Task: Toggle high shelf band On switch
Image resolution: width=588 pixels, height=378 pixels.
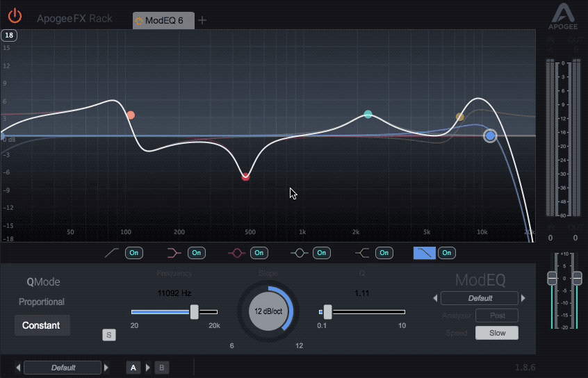Action: coord(384,253)
